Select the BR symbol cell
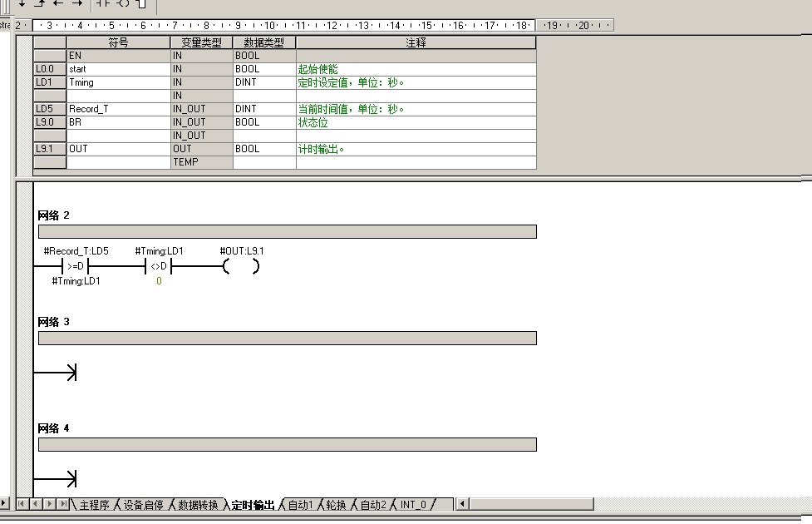812x524 pixels. click(x=119, y=122)
